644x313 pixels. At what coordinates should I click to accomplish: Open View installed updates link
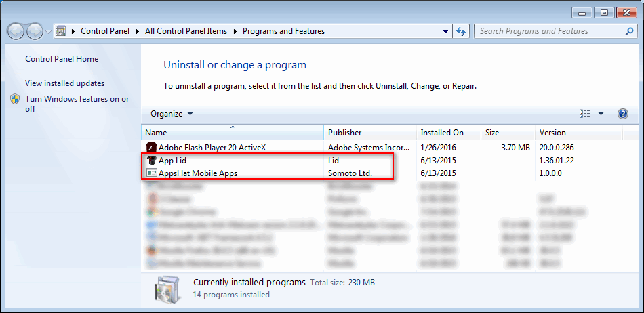pos(65,83)
